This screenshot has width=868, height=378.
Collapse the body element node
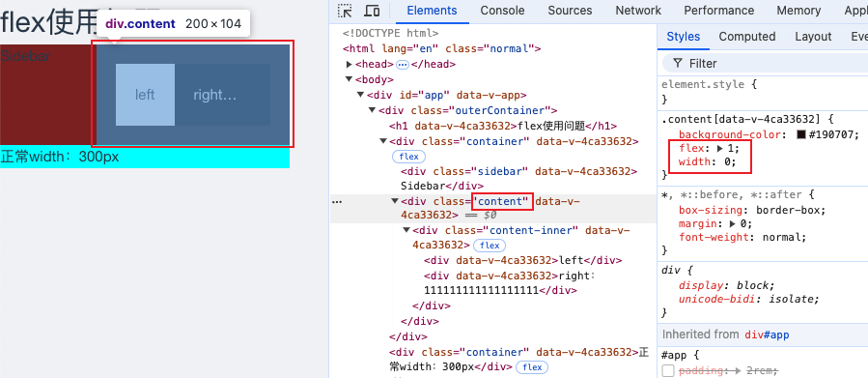click(350, 79)
